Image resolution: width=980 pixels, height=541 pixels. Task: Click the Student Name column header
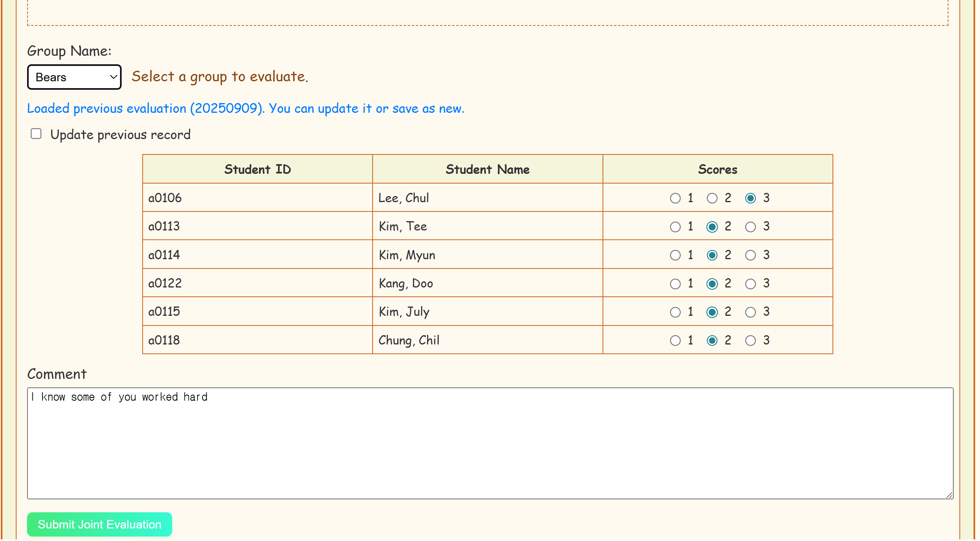pyautogui.click(x=487, y=169)
